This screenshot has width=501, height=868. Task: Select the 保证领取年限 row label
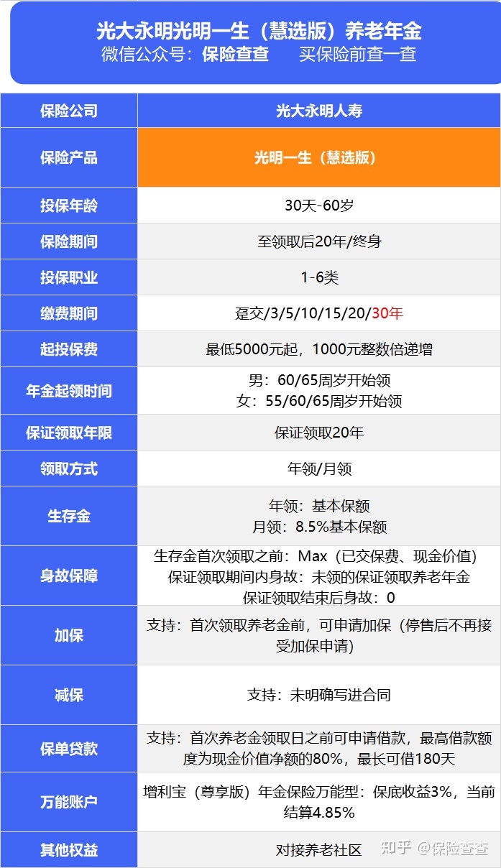pos(69,433)
